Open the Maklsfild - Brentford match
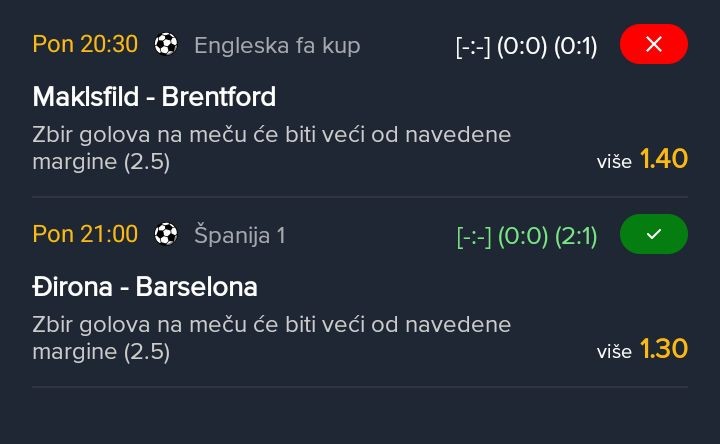The width and height of the screenshot is (720, 444). (154, 97)
